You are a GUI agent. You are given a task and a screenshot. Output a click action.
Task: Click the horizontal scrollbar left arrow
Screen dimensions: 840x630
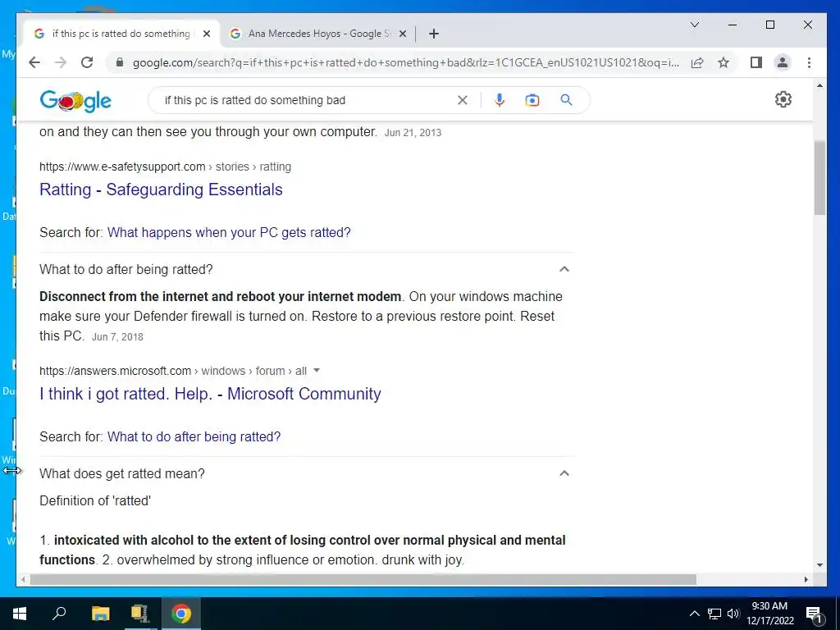tap(23, 580)
